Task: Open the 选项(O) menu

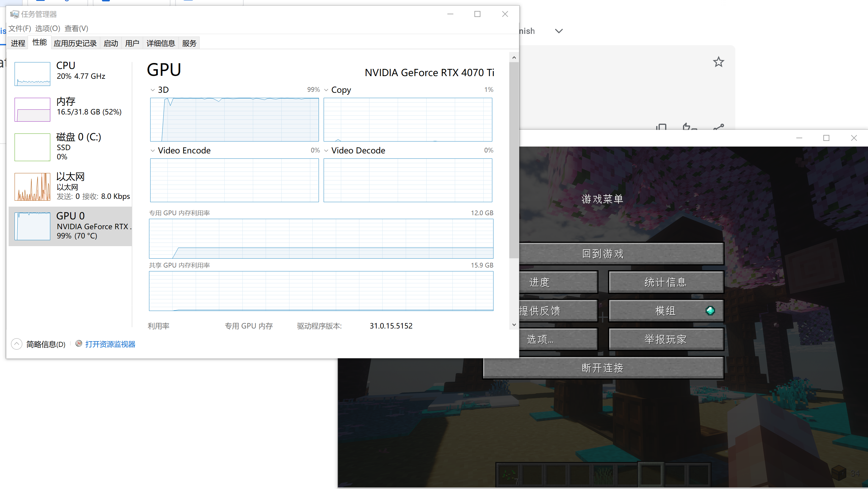Action: pos(48,28)
